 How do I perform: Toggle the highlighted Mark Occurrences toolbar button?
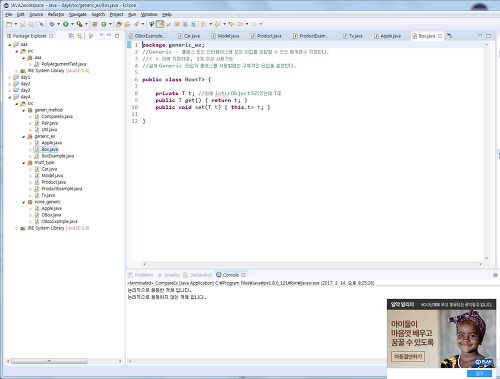point(160,24)
